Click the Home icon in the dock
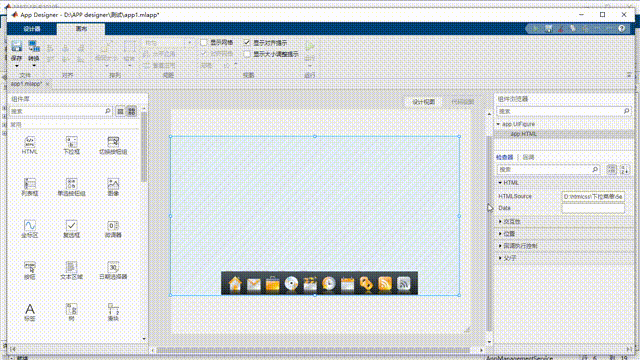The image size is (640, 360). pos(235,284)
